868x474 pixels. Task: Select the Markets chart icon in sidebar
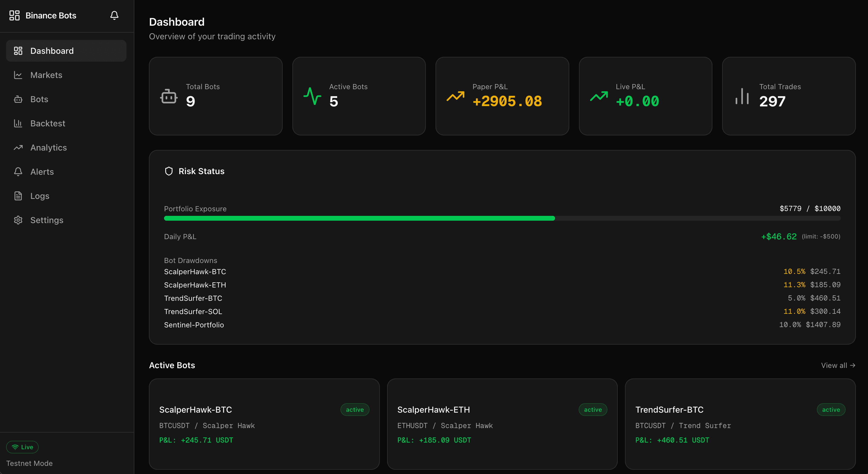tap(18, 75)
